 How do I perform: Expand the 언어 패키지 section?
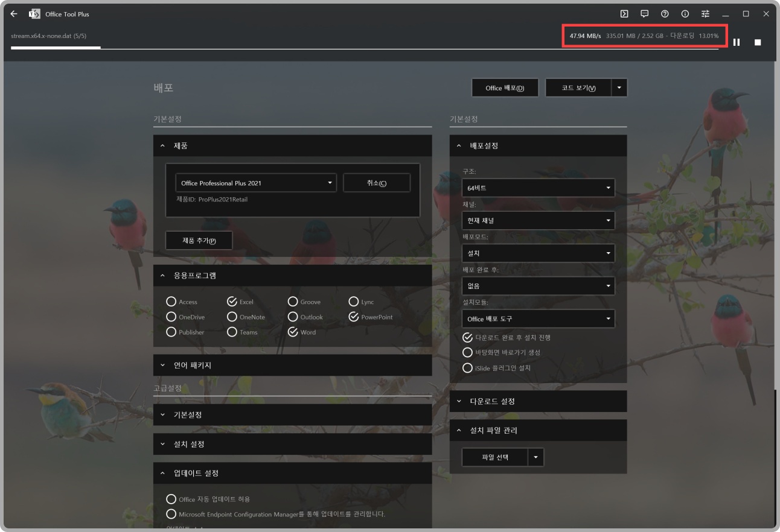pos(293,365)
